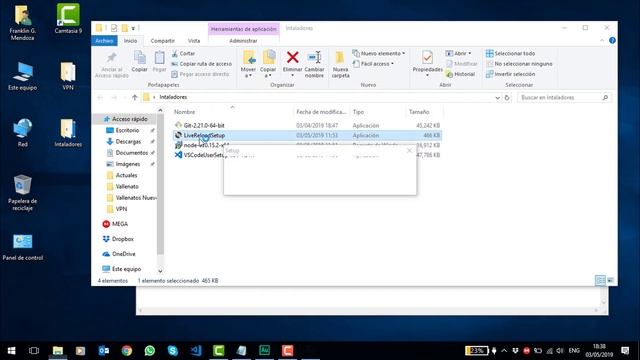Screen dimensions: 640x360
Task: Click the Up one level arrow
Action: (x=135, y=97)
